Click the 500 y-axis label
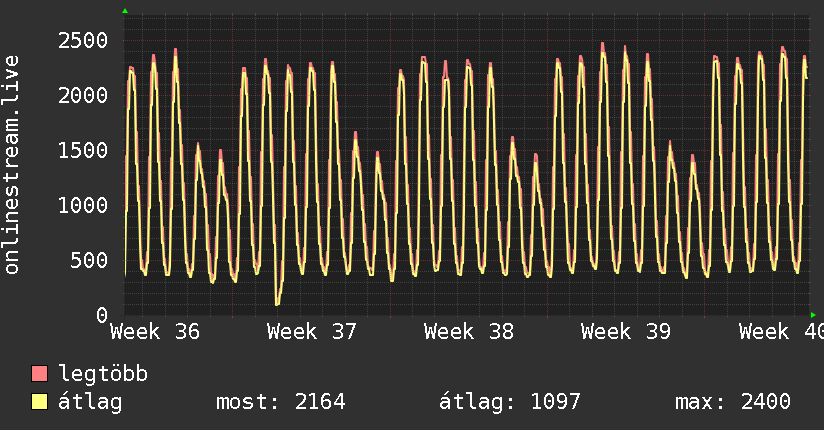This screenshot has width=824, height=430. click(x=89, y=261)
